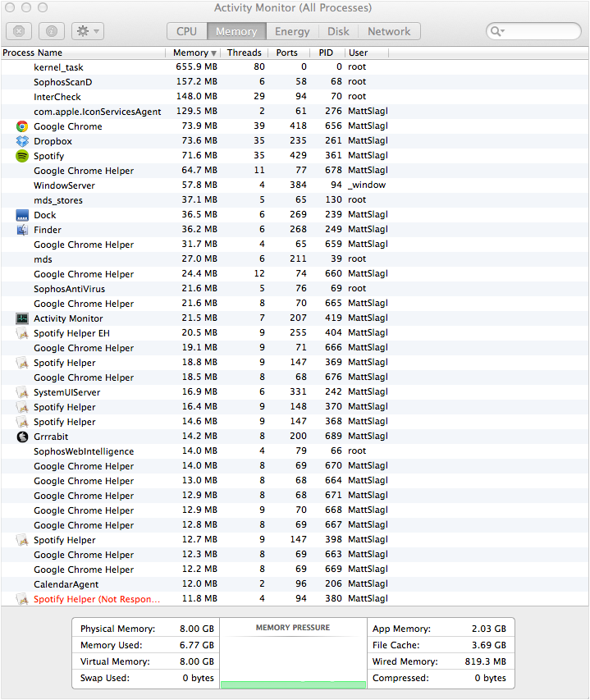Select the CalendarAgent process
This screenshot has width=590, height=700.
pos(295,584)
